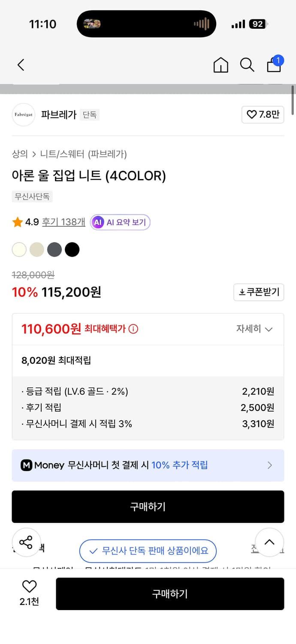Tap the search magnifier icon
296x644 pixels.
coord(247,65)
